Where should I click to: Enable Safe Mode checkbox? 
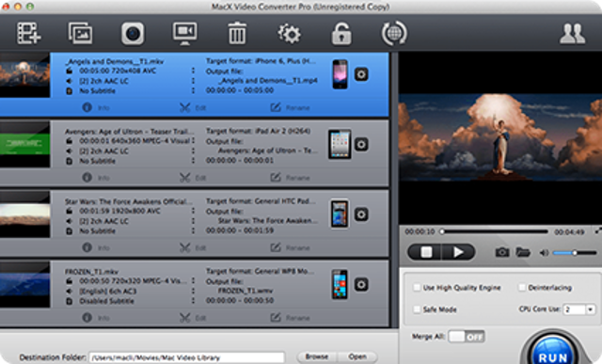point(417,309)
